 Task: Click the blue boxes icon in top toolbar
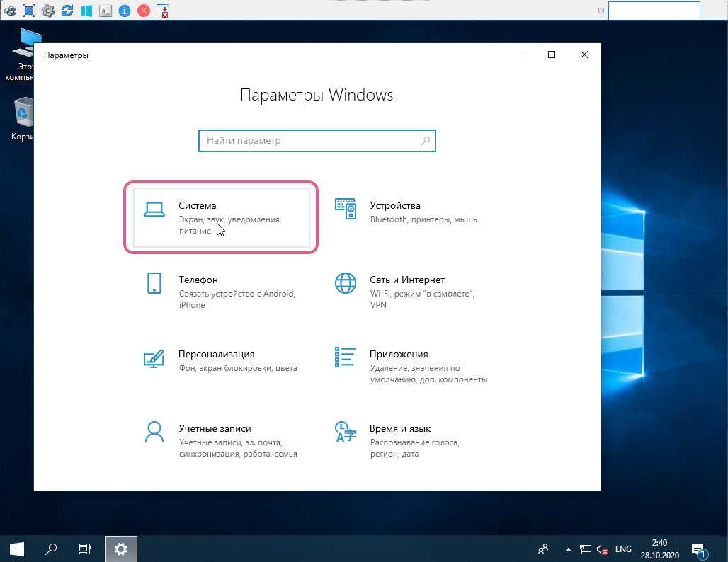point(10,10)
